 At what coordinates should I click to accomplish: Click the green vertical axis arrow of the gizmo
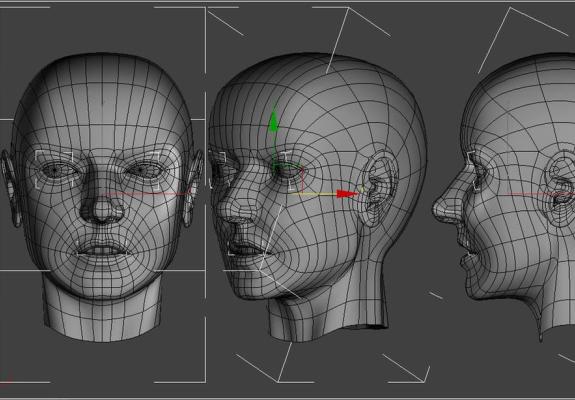274,122
